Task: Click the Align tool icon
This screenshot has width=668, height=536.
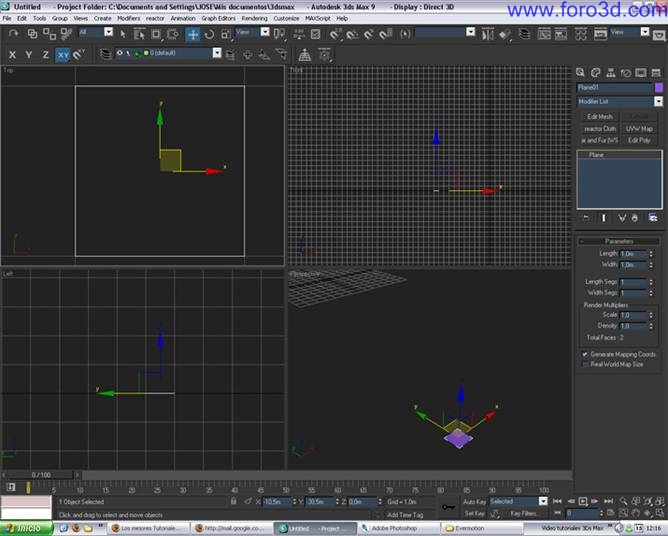Action: pyautogui.click(x=505, y=34)
